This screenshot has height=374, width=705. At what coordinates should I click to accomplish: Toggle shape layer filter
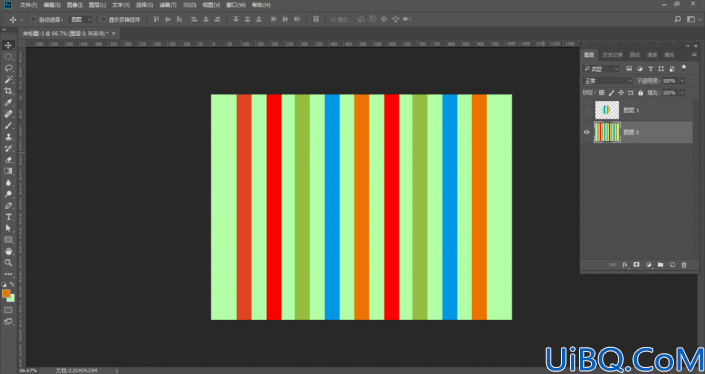coord(661,69)
